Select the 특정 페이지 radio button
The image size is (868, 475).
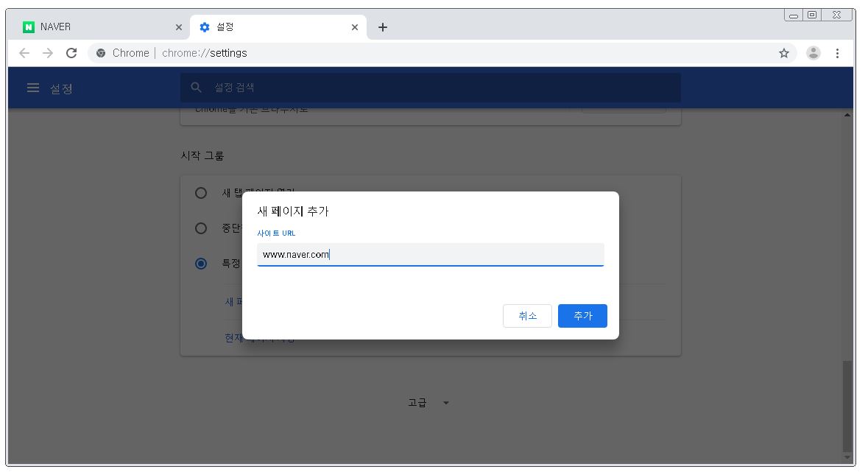[201, 264]
